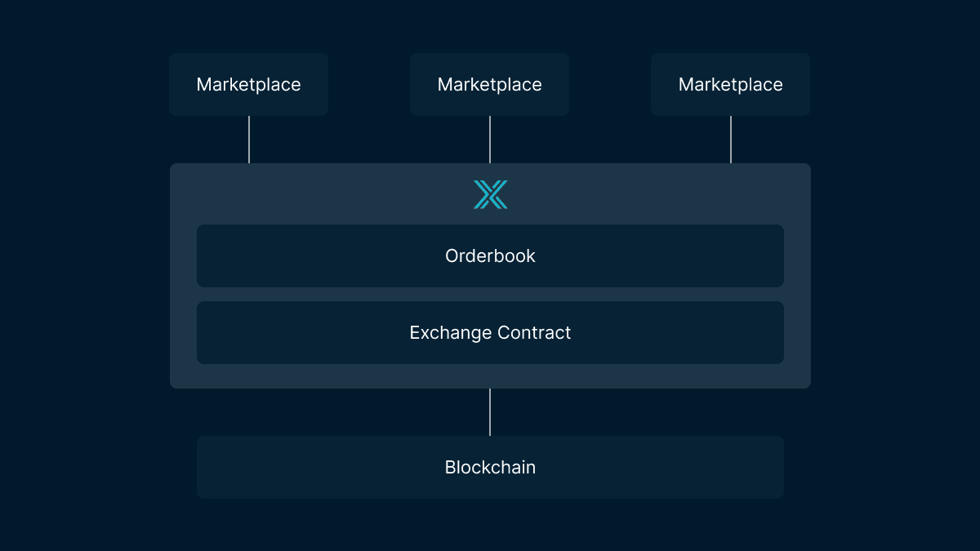This screenshot has height=551, width=980.
Task: Click the line under the left Marketplace box
Action: (249, 140)
